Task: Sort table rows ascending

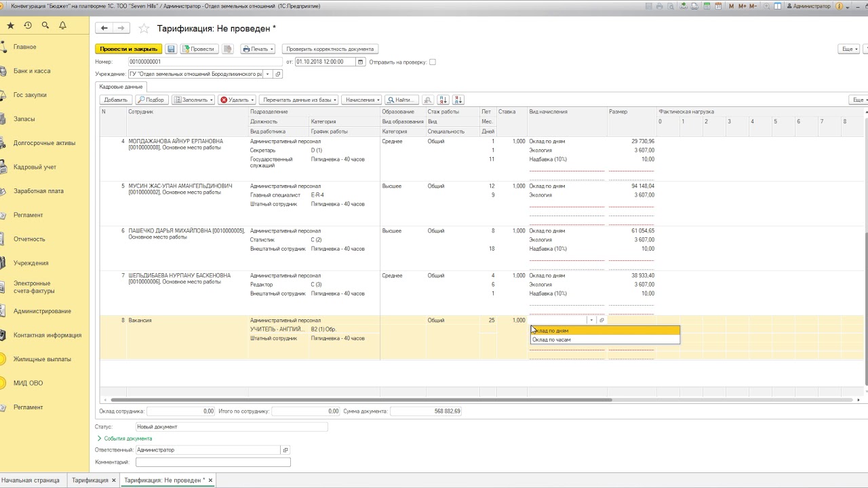Action: click(443, 100)
